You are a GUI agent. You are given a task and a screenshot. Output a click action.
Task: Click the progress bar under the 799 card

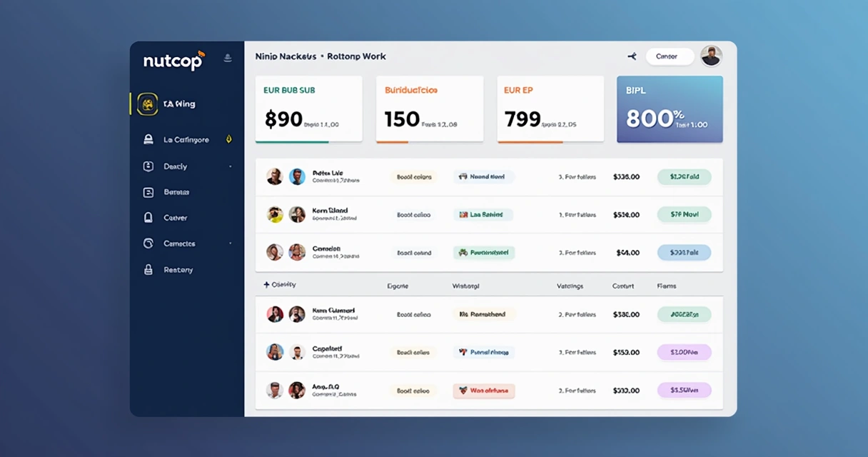550,141
